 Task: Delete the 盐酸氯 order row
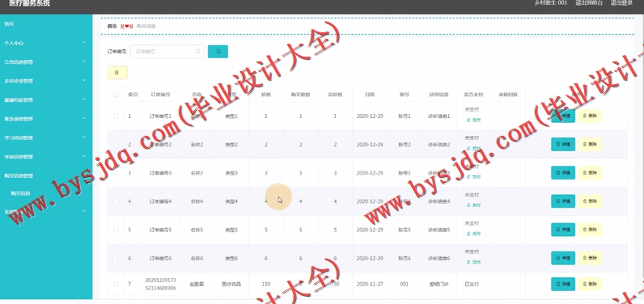click(x=590, y=284)
